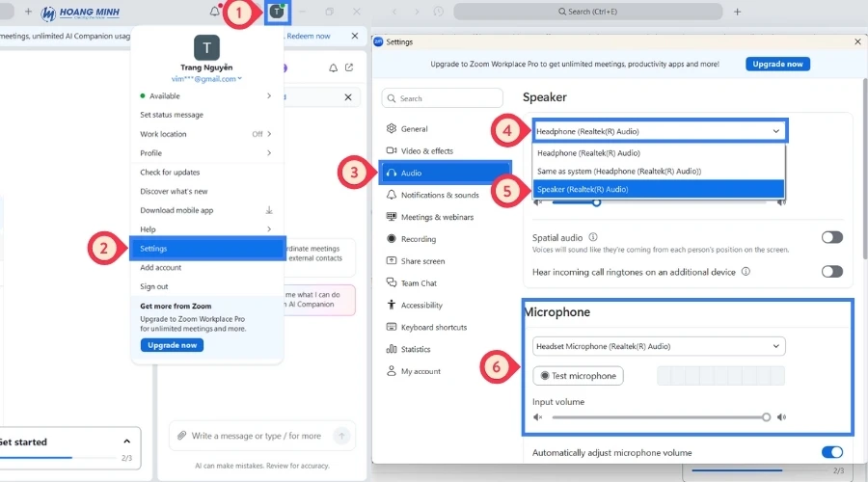
Task: Click Upgrade now in the settings banner
Action: (x=777, y=64)
